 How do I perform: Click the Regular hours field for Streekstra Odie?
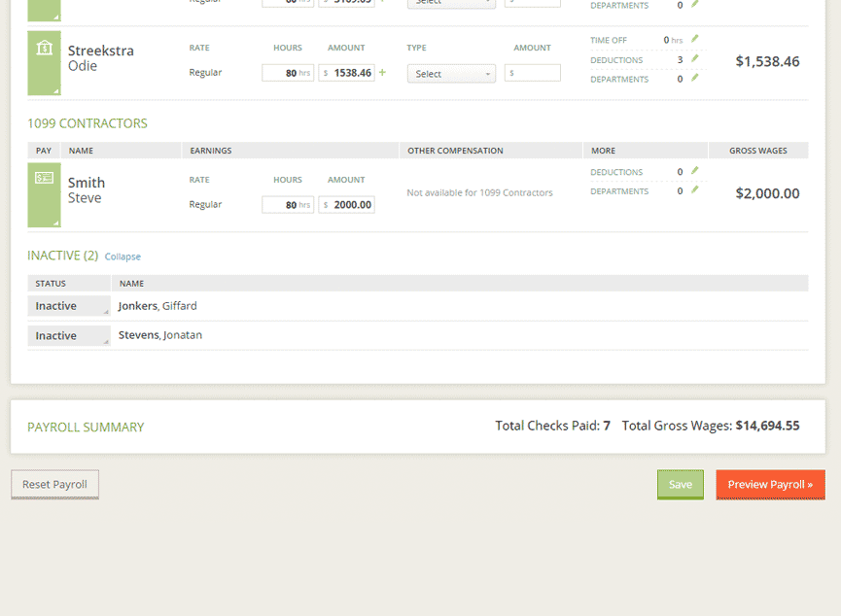(288, 73)
